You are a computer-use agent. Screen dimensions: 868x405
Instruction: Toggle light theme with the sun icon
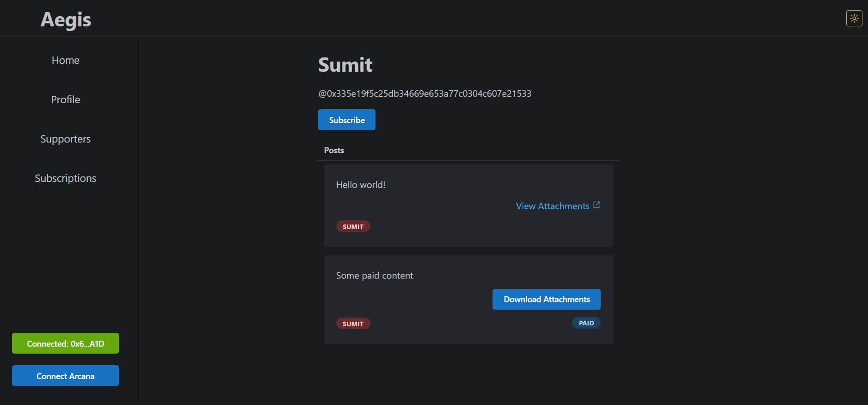click(854, 19)
